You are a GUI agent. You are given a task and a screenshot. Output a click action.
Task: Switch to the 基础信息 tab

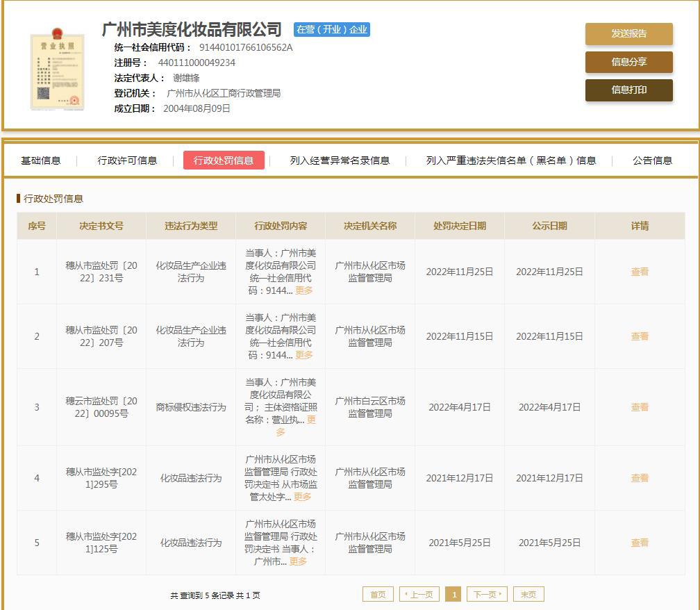41,160
